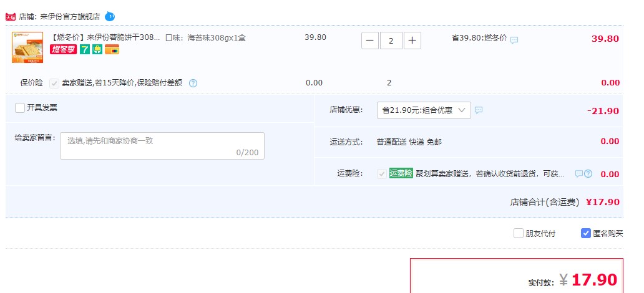Open product title 【燃冬价】来伊份香脆饼干308

pos(105,38)
